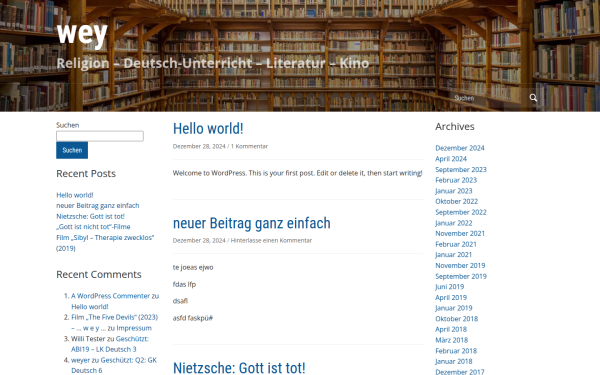The height and width of the screenshot is (375, 600).
Task: Open Februar 2023 archive
Action: (456, 180)
